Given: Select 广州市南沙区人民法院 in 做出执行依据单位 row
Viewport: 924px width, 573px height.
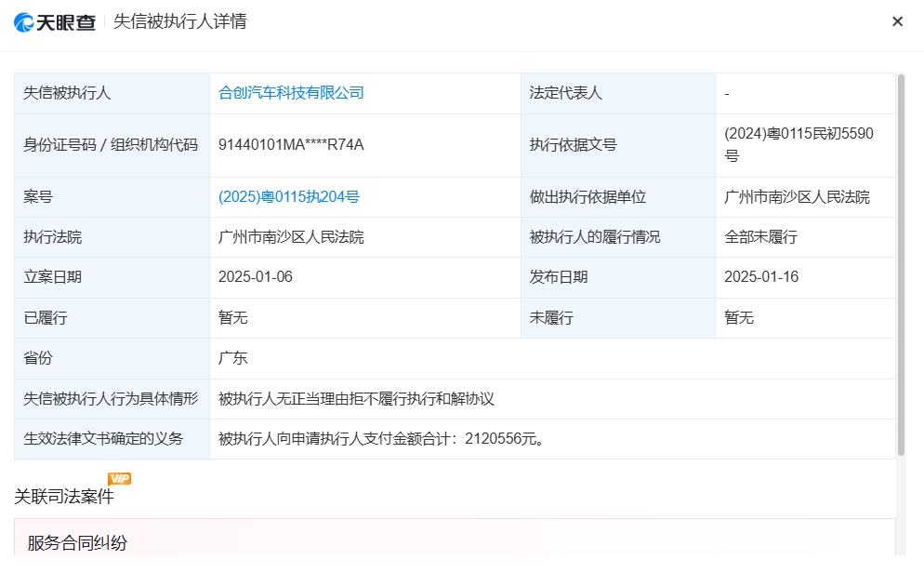Looking at the screenshot, I should pyautogui.click(x=797, y=197).
